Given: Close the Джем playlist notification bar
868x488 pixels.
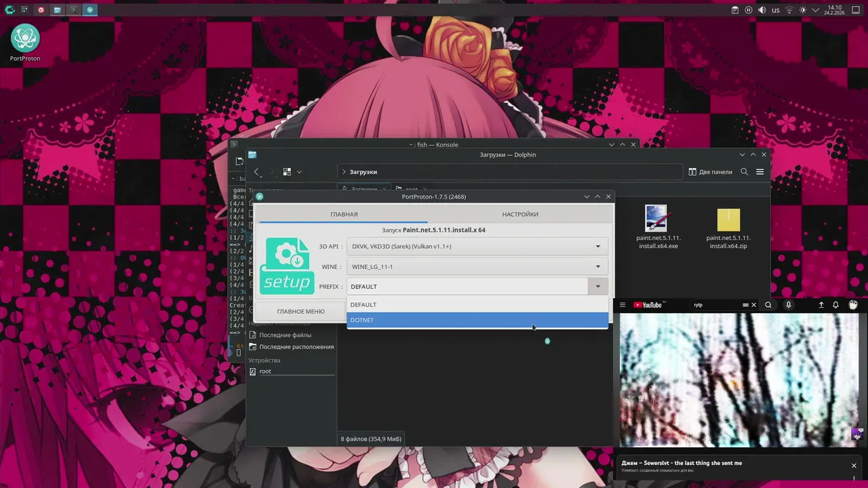Looking at the screenshot, I should (854, 466).
